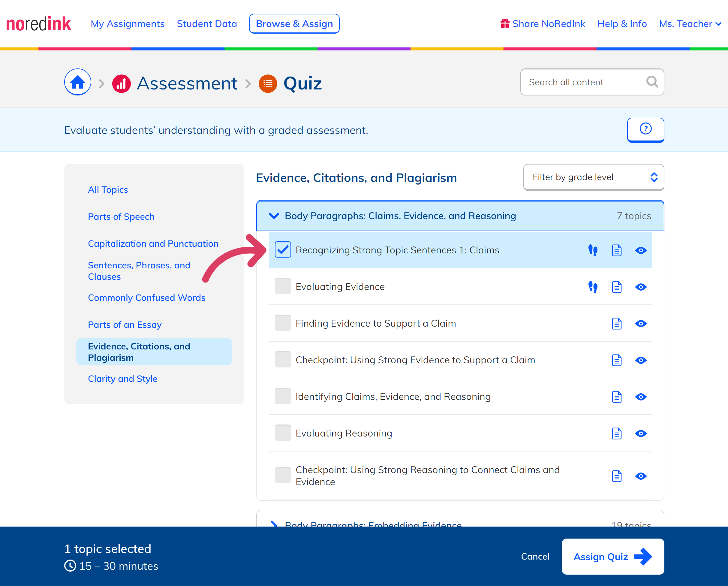Open the Ms. Teacher account menu

point(690,24)
